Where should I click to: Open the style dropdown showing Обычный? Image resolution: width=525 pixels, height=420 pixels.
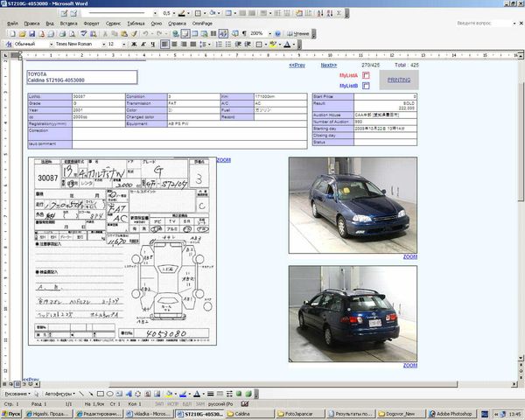52,45
